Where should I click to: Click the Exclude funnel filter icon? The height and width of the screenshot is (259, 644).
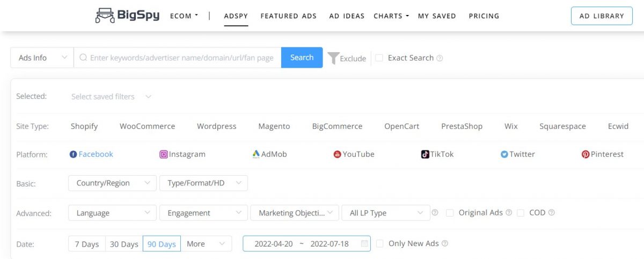coord(333,58)
